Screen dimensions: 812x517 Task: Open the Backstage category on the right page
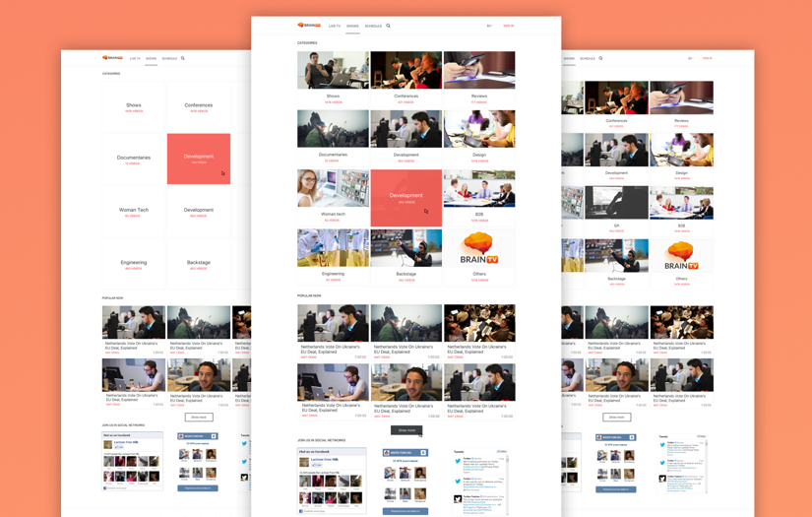point(616,263)
